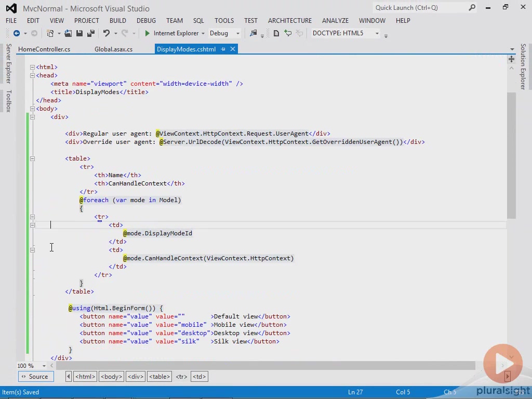
Task: Open the Solution Explorer side panel
Action: pyautogui.click(x=523, y=66)
